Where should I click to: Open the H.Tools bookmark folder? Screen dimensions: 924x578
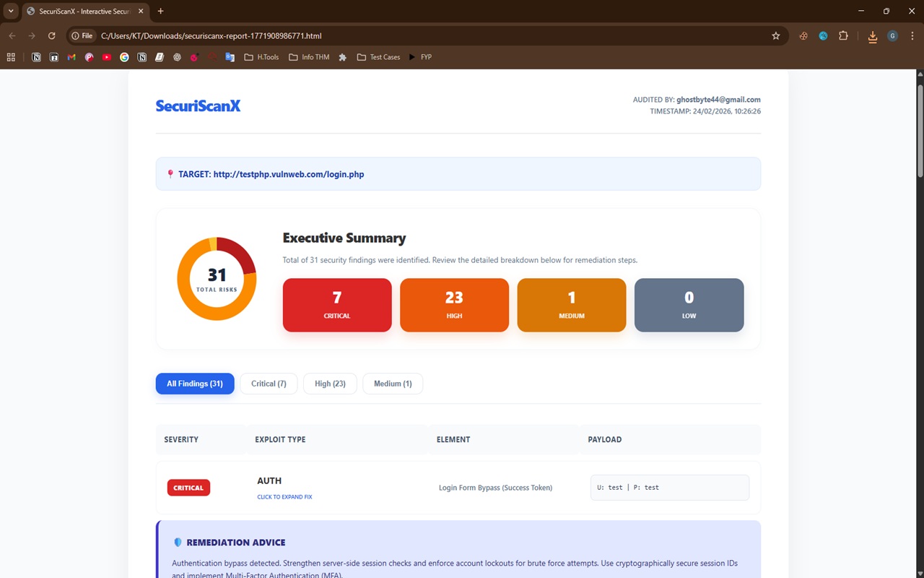(x=261, y=57)
